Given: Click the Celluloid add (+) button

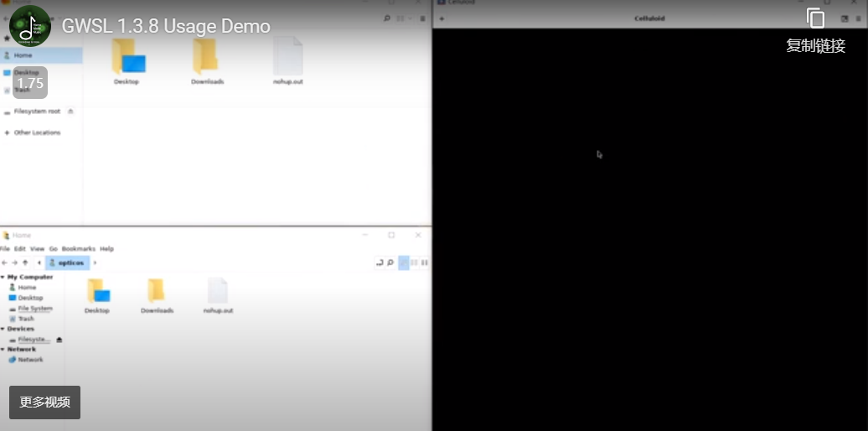Looking at the screenshot, I should 442,18.
